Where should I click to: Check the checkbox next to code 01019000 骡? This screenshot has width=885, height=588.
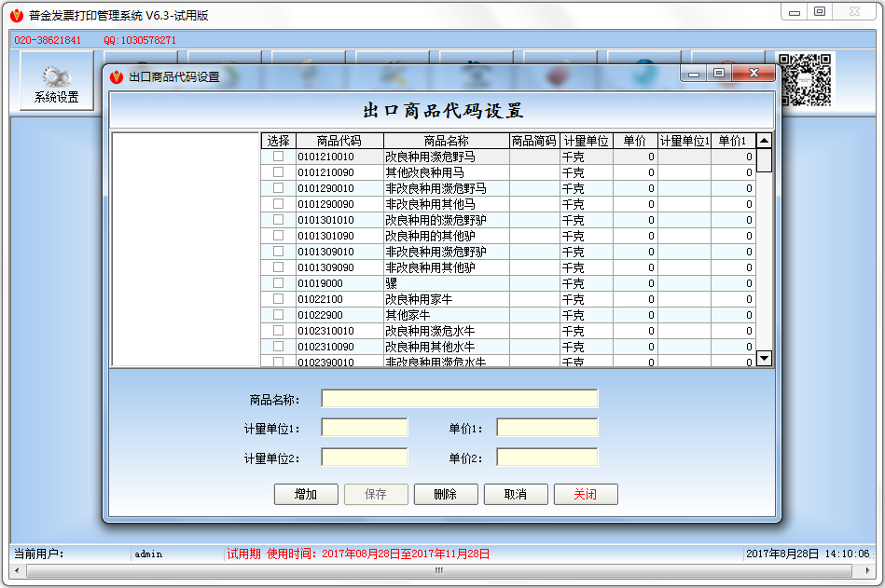pos(277,283)
